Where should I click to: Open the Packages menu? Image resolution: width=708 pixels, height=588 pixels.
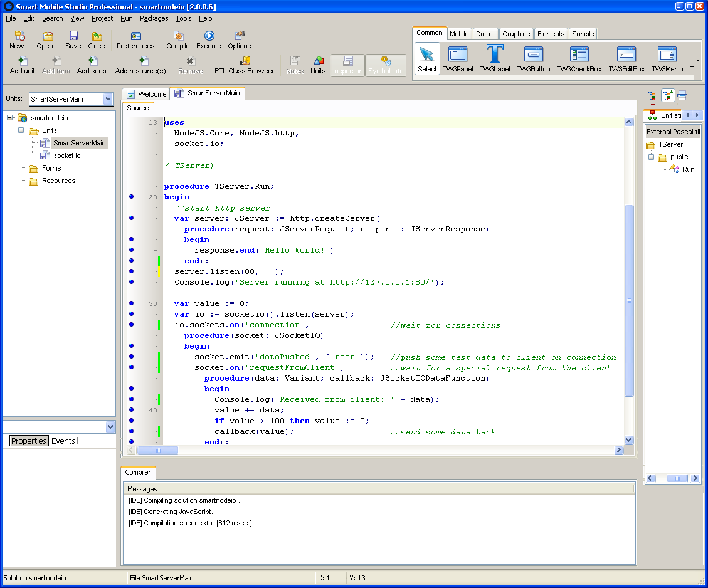tap(154, 18)
